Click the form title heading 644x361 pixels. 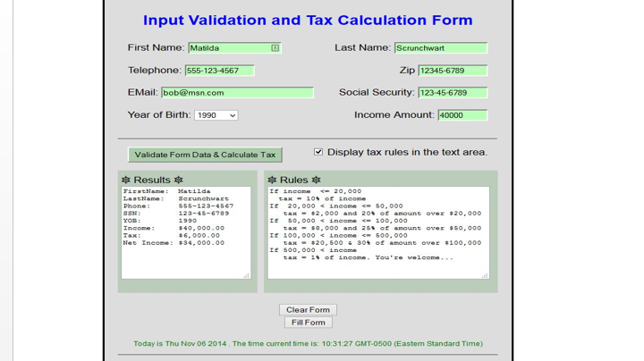tap(308, 20)
